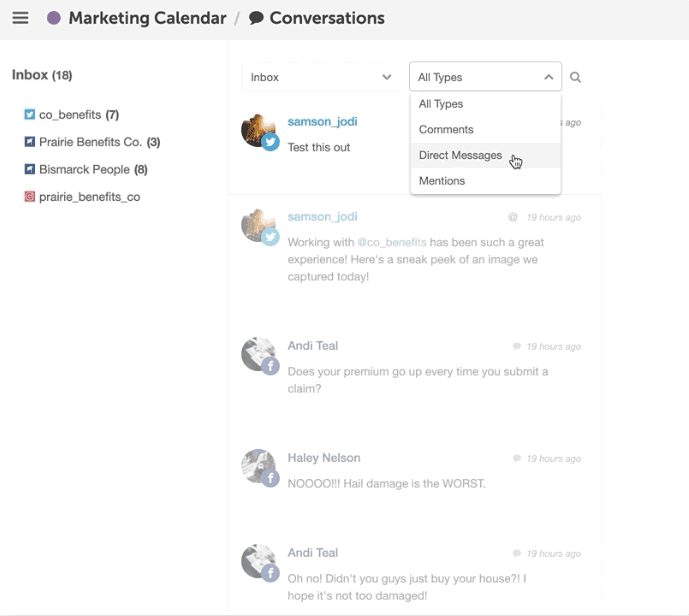Collapse the All Types dropdown

tap(486, 77)
